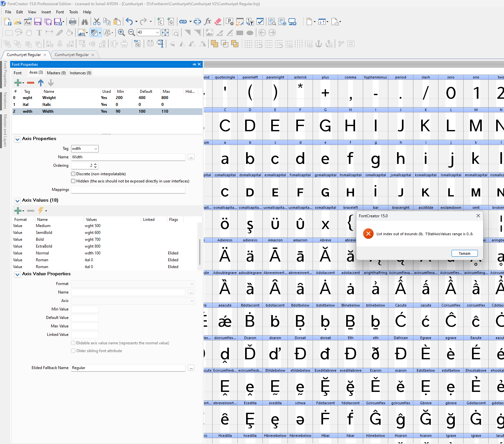This screenshot has height=444, width=504.
Task: Click the Font Properties toolbar icon with gear
Action: (x=230, y=22)
